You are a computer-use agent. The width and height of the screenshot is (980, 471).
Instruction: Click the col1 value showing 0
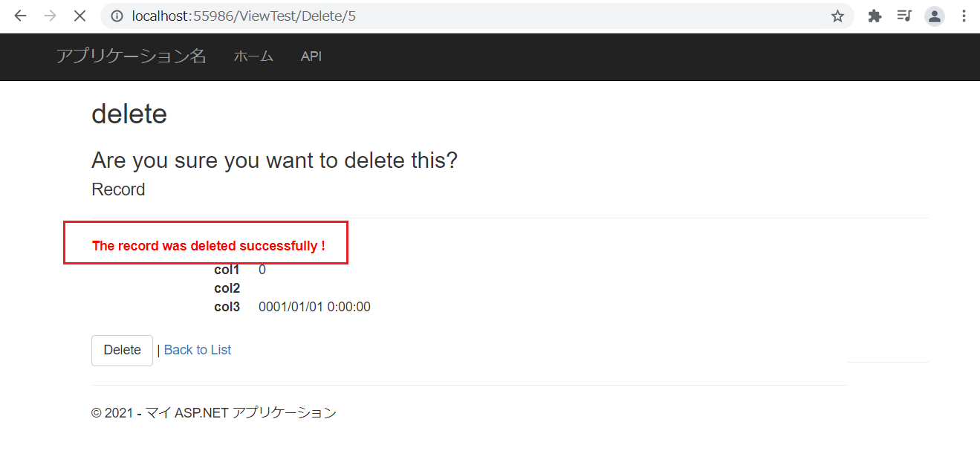tap(262, 269)
